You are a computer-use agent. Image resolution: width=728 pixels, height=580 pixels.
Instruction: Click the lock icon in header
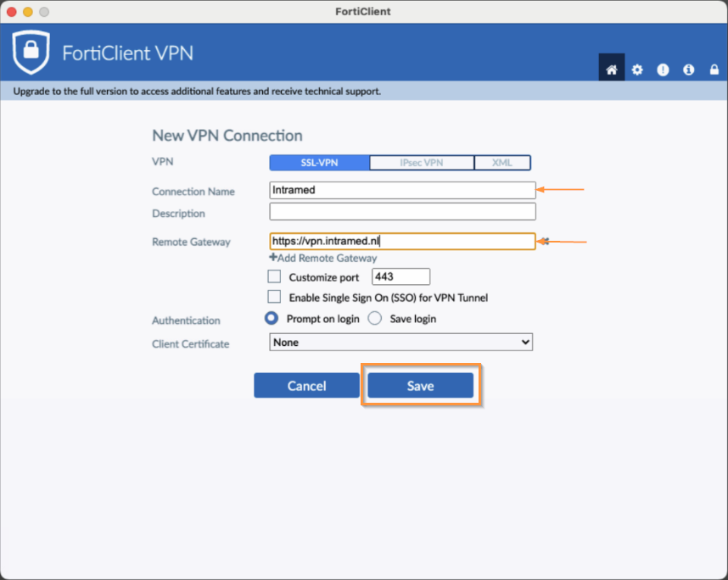click(714, 70)
